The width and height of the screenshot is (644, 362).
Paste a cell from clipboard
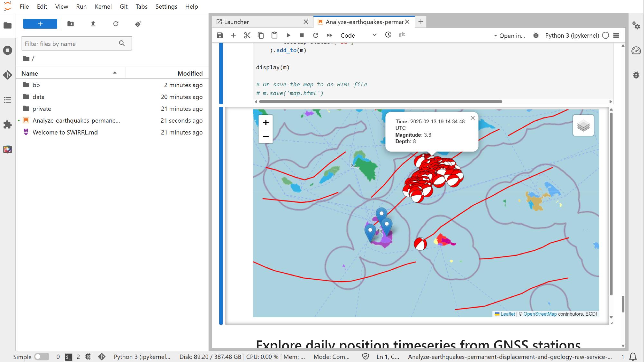click(x=274, y=35)
